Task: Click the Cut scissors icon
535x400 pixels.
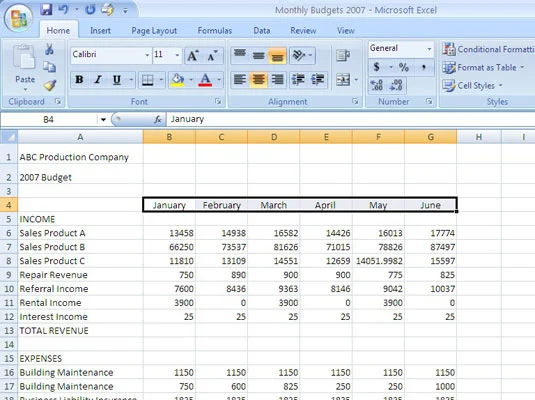Action: pos(49,49)
